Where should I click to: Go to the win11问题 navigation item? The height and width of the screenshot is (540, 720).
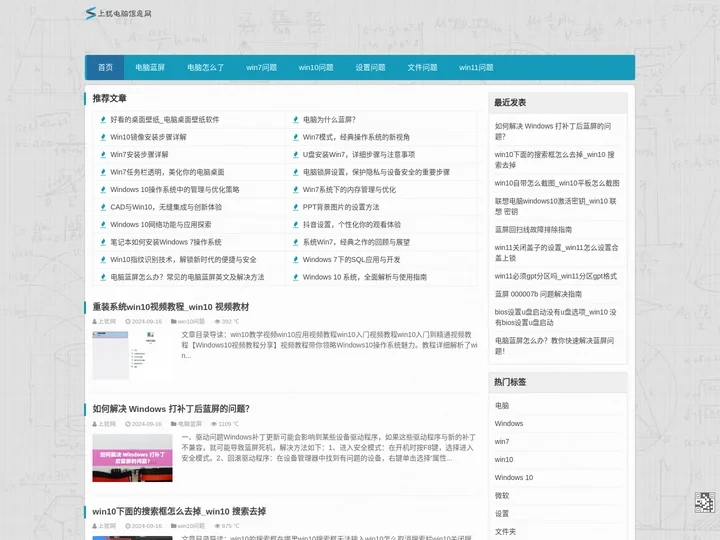pyautogui.click(x=476, y=68)
